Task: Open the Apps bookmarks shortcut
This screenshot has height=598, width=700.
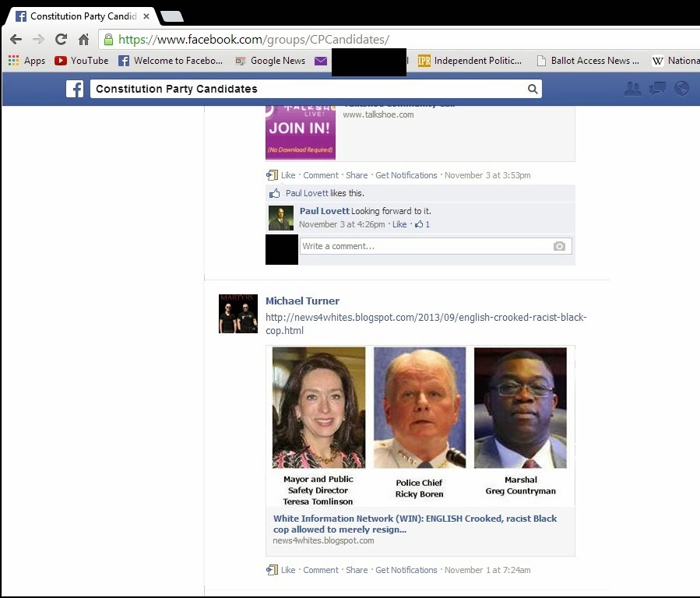Action: [x=26, y=61]
